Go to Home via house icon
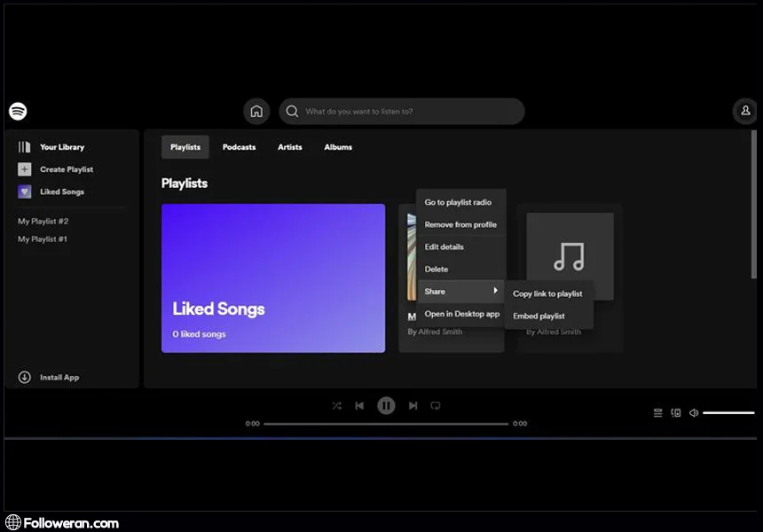 256,112
